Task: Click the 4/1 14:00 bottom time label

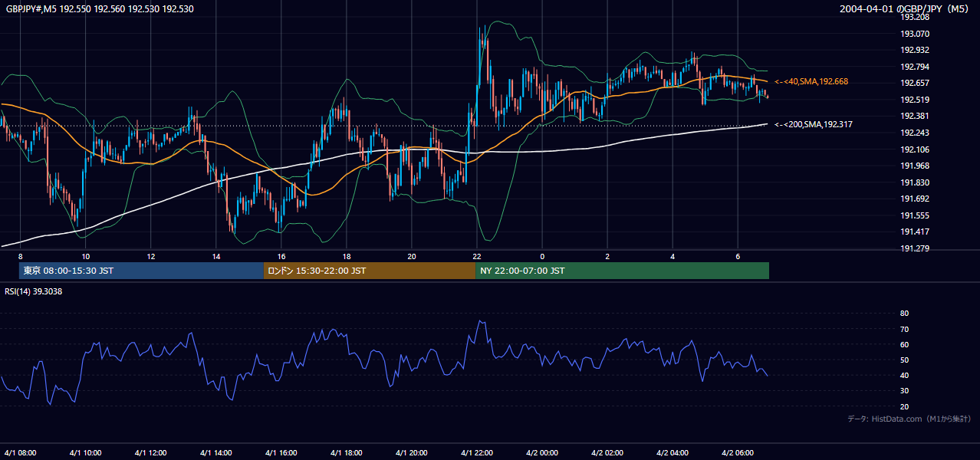Action: [216, 452]
